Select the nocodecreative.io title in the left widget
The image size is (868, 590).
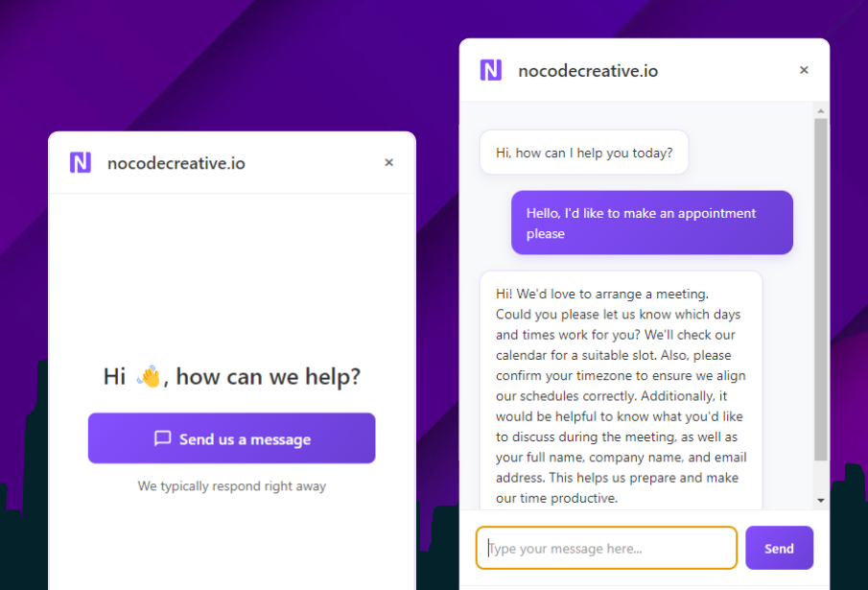(x=176, y=163)
